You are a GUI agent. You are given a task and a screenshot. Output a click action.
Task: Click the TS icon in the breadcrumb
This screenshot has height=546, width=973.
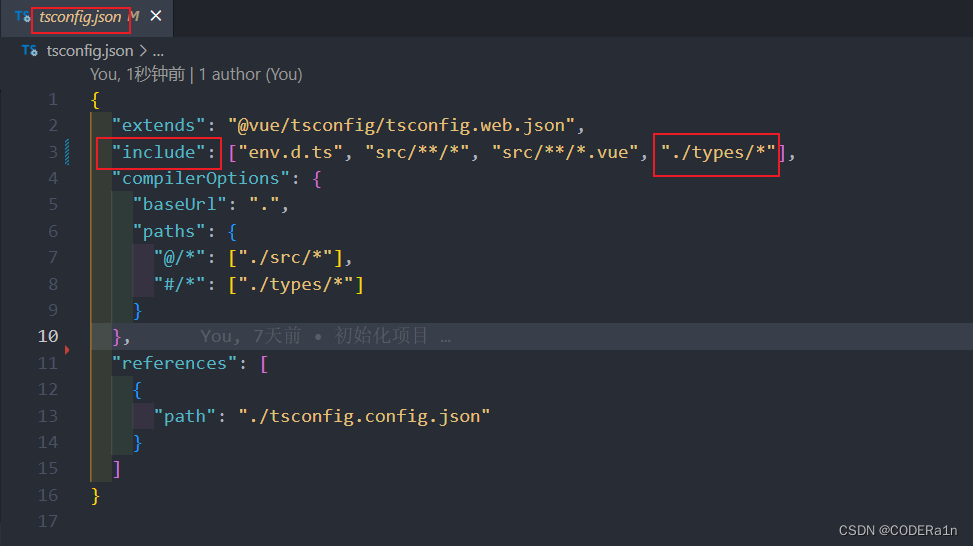click(x=29, y=50)
